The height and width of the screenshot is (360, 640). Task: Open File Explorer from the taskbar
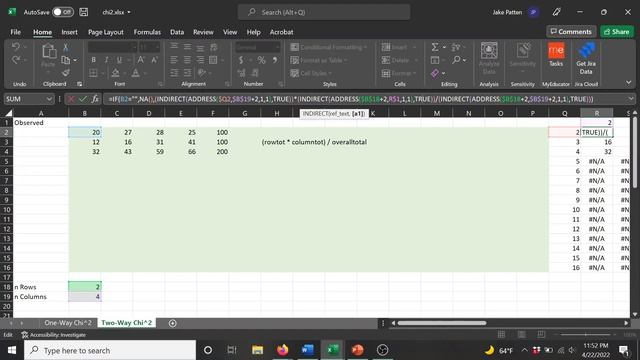point(257,350)
